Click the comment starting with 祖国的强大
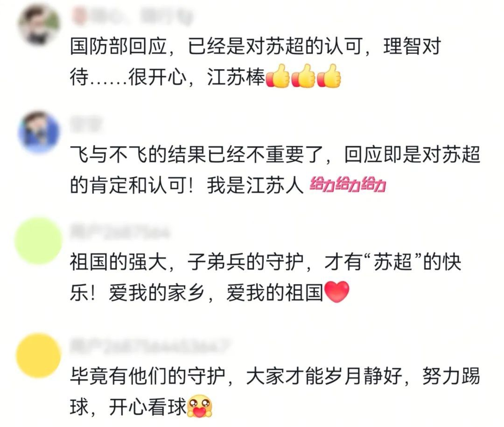Screen dimensions: 504x427 [266, 278]
